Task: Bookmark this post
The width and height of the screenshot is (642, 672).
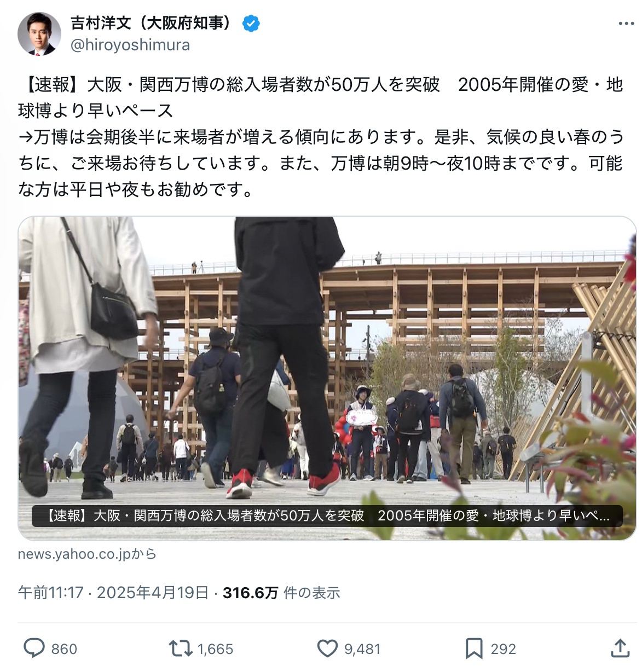Action: (x=473, y=648)
